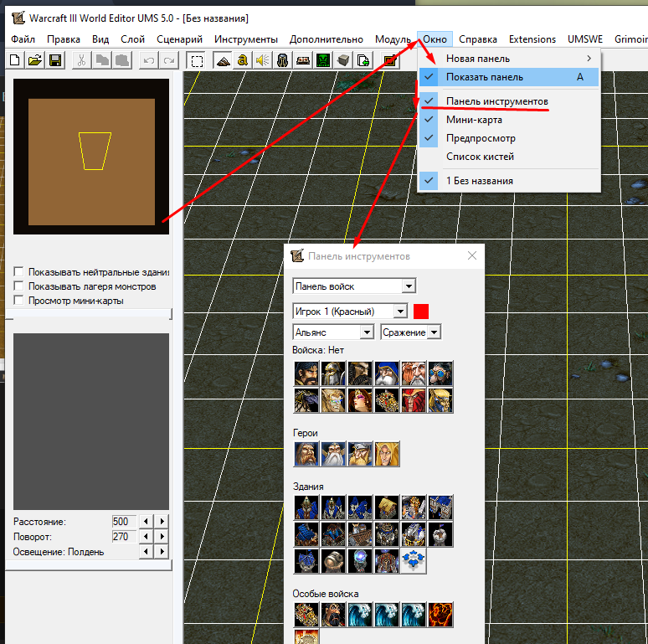This screenshot has height=644, width=648.
Task: Open the 'Панель войск' palette dropdown
Action: click(354, 286)
